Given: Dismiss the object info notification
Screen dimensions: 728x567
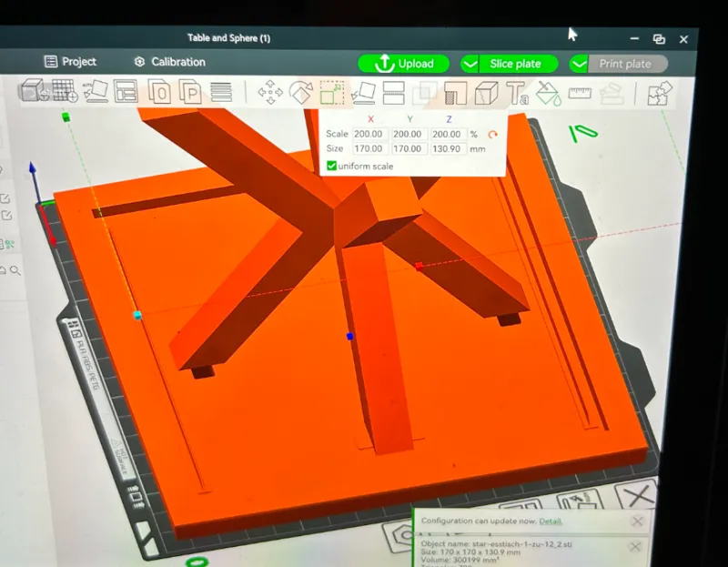Looking at the screenshot, I should pos(635,547).
